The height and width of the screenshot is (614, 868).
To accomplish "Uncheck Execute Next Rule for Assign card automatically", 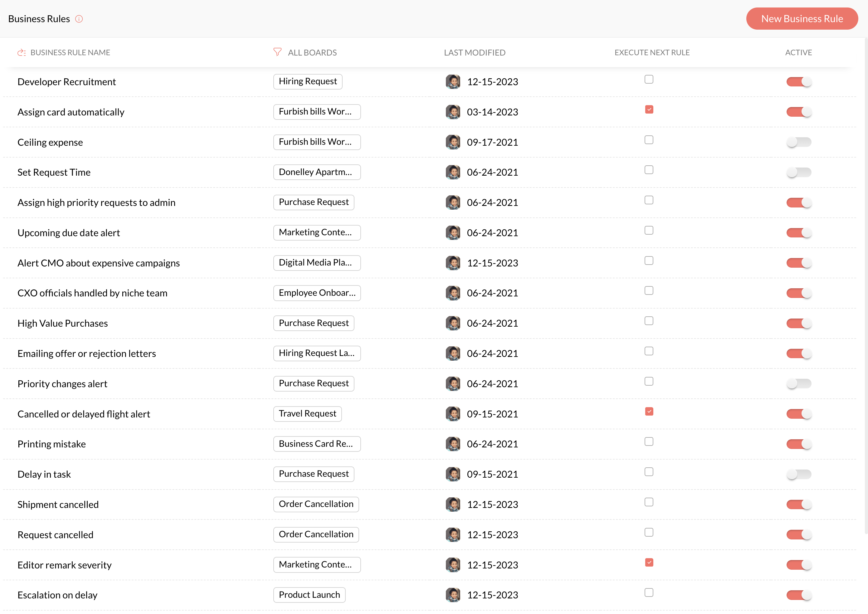I will pos(649,110).
